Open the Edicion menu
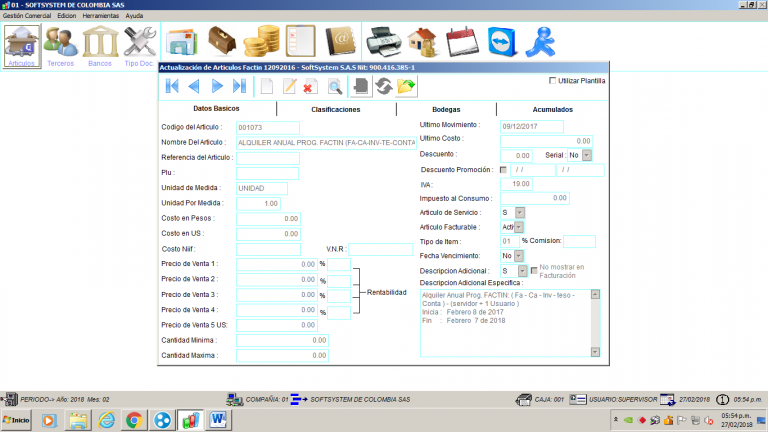Viewport: 768px width, 432px height. pos(67,16)
